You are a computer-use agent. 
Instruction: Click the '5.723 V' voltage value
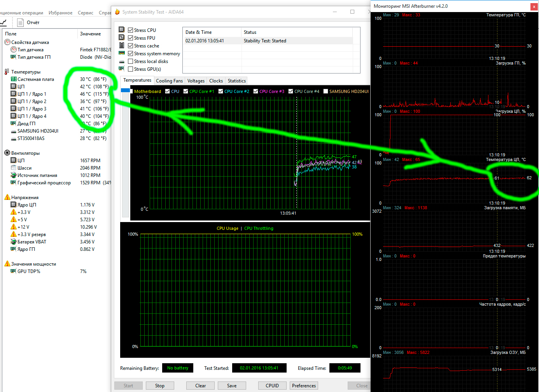87,220
